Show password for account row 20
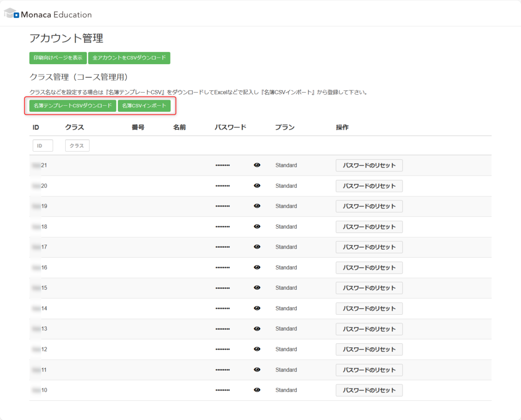Screen dimensions: 521x420 (257, 186)
